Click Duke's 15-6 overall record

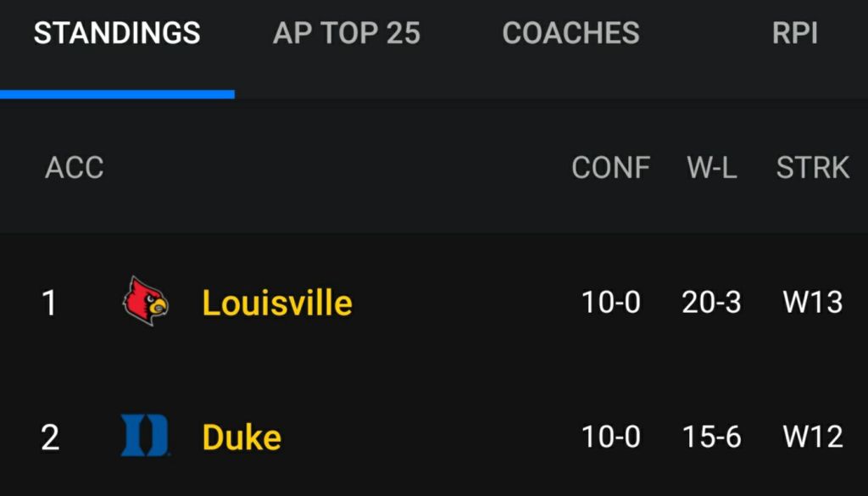(x=712, y=437)
